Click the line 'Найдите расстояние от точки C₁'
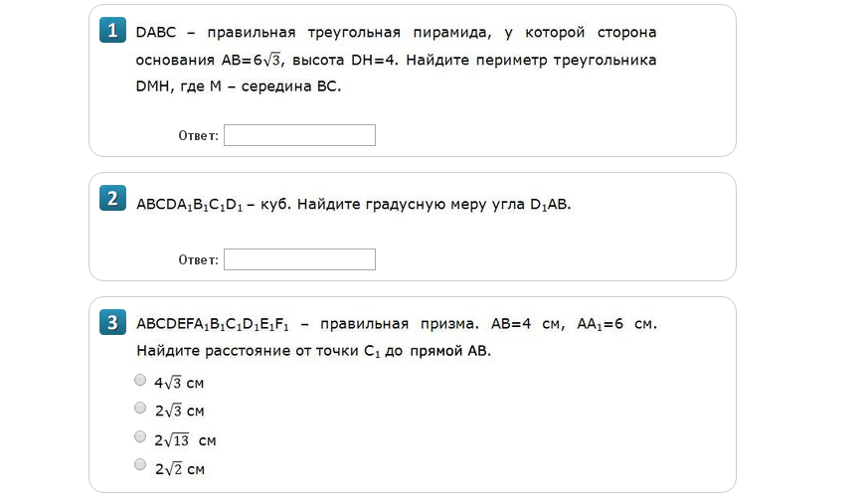 click(x=259, y=351)
